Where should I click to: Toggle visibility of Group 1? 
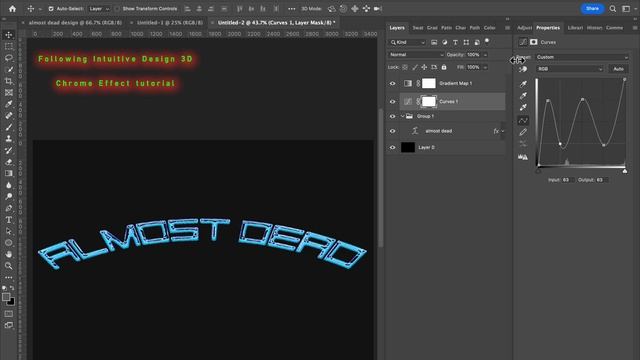click(x=392, y=116)
